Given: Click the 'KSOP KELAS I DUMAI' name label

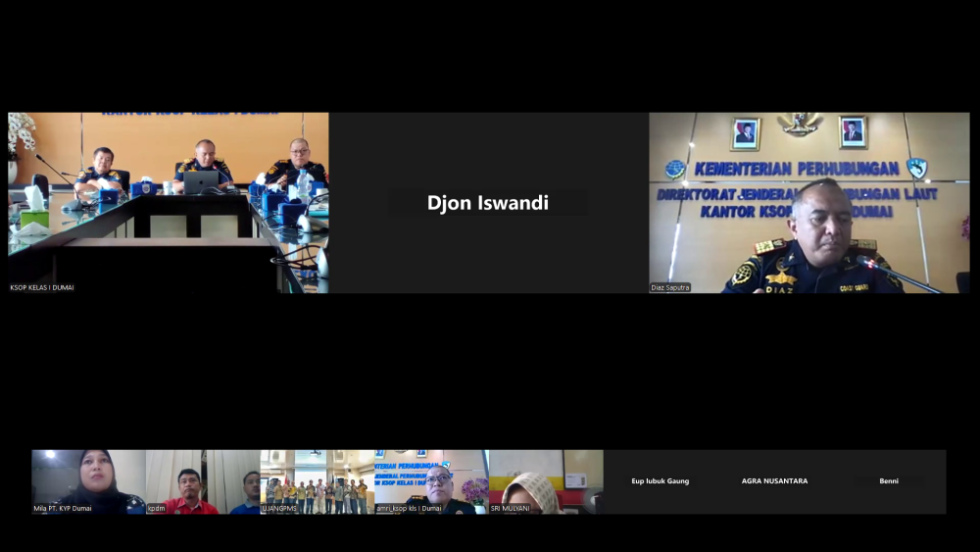Looking at the screenshot, I should (x=42, y=287).
